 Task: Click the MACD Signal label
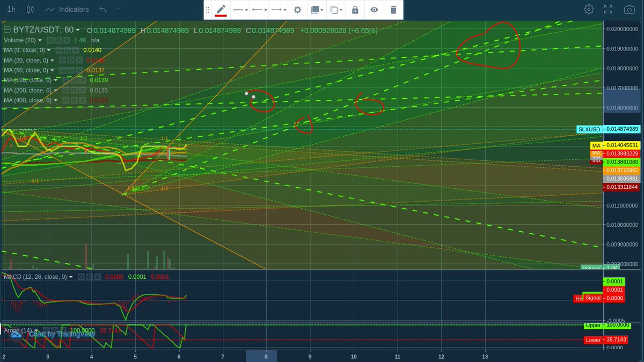tap(592, 298)
